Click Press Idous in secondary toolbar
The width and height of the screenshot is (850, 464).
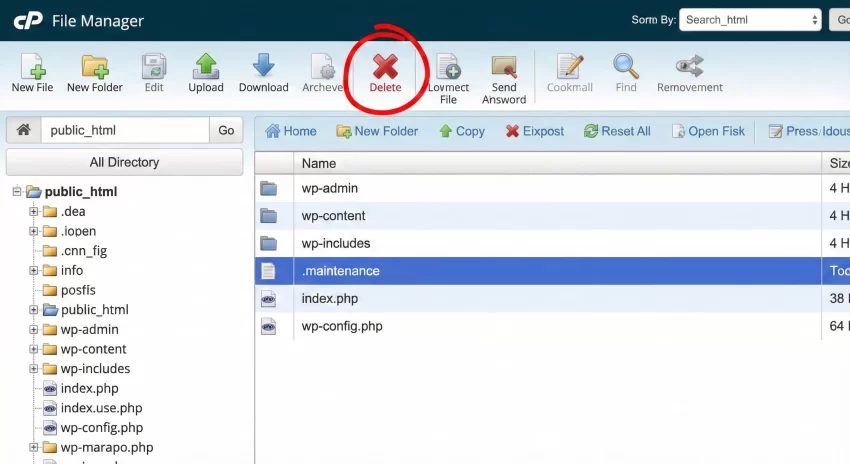[x=809, y=131]
